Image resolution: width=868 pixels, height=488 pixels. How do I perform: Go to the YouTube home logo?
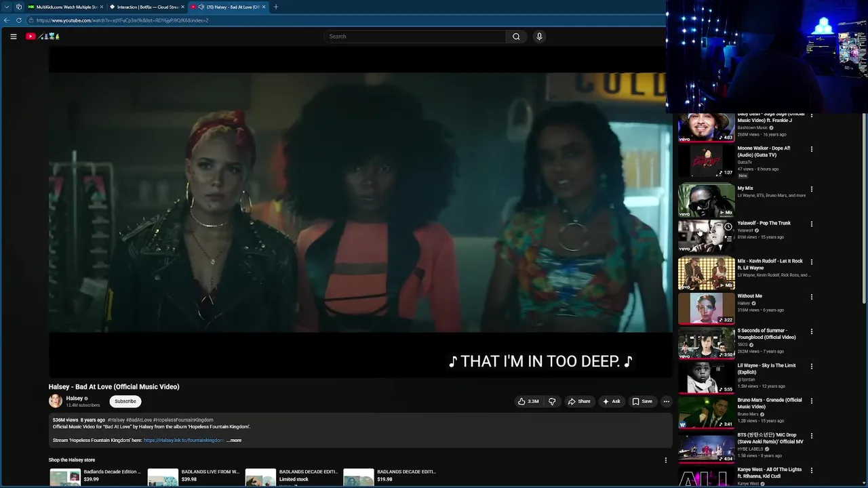pos(43,37)
